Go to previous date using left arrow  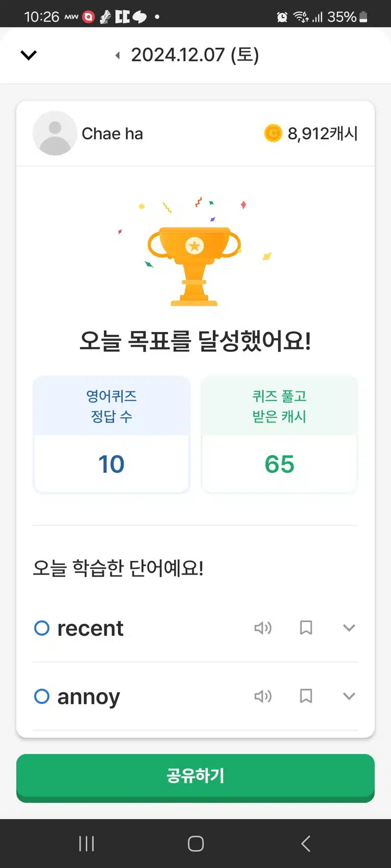(x=118, y=55)
